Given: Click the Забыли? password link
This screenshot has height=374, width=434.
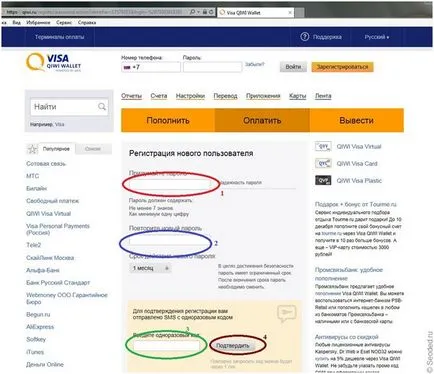Looking at the screenshot, I should tap(254, 64).
